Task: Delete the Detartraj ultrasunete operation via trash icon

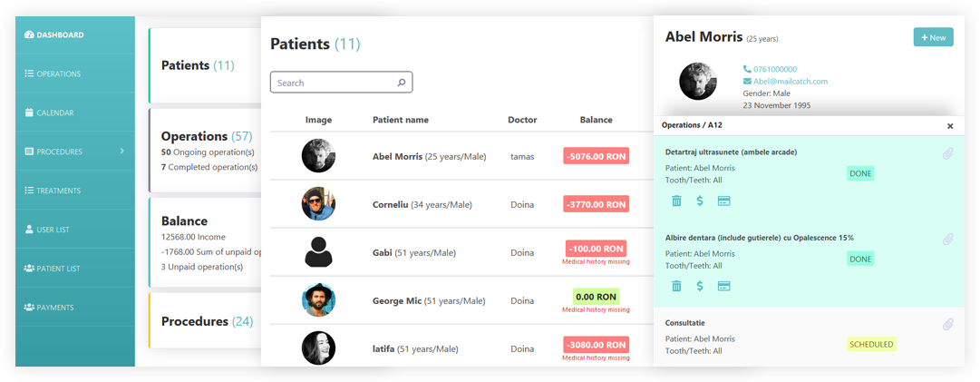Action: coord(676,201)
